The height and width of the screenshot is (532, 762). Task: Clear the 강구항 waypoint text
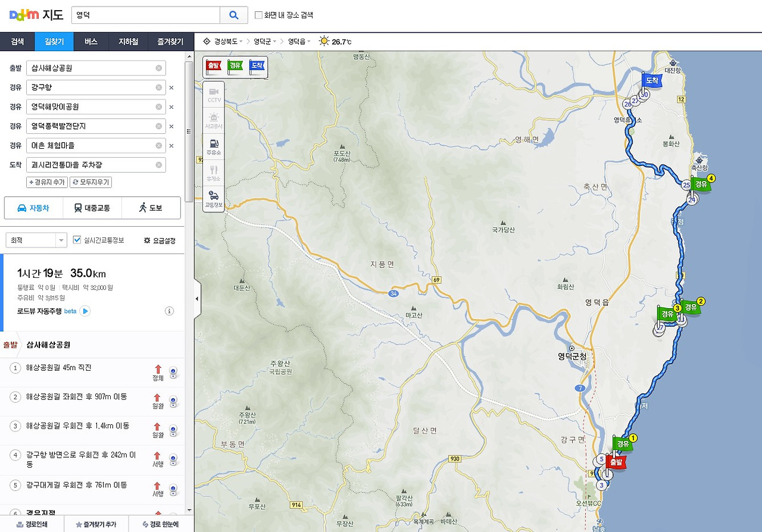tap(159, 87)
